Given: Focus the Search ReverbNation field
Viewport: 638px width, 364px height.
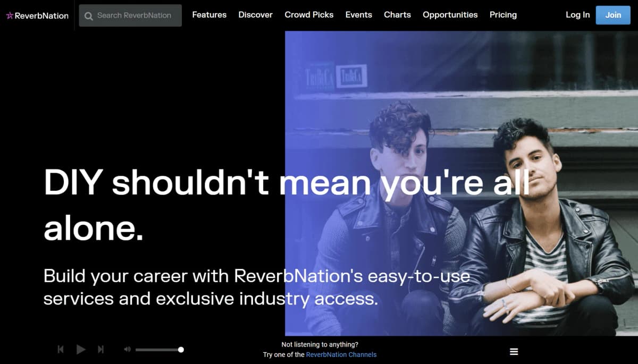Looking at the screenshot, I should coord(130,15).
